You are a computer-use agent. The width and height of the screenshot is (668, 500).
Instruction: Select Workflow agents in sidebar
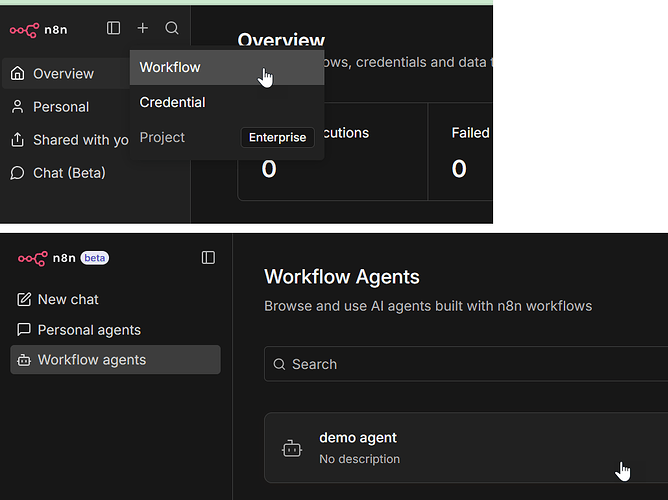(92, 360)
